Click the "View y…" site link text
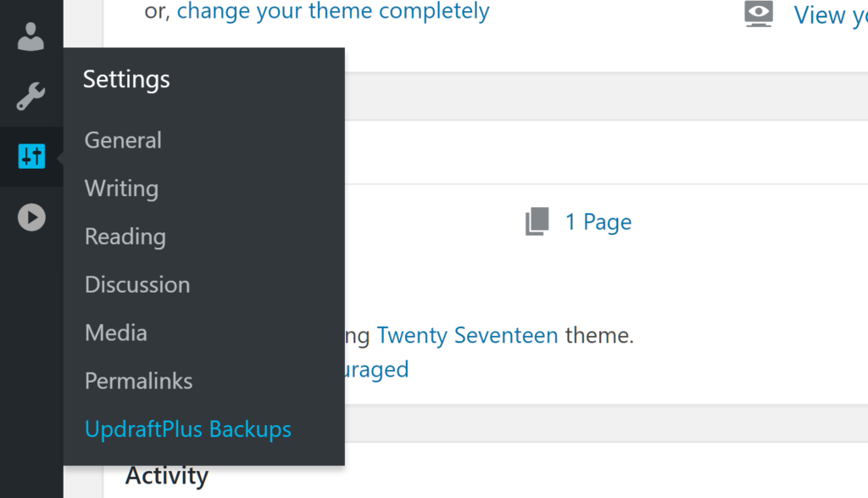This screenshot has height=498, width=868. point(830,15)
